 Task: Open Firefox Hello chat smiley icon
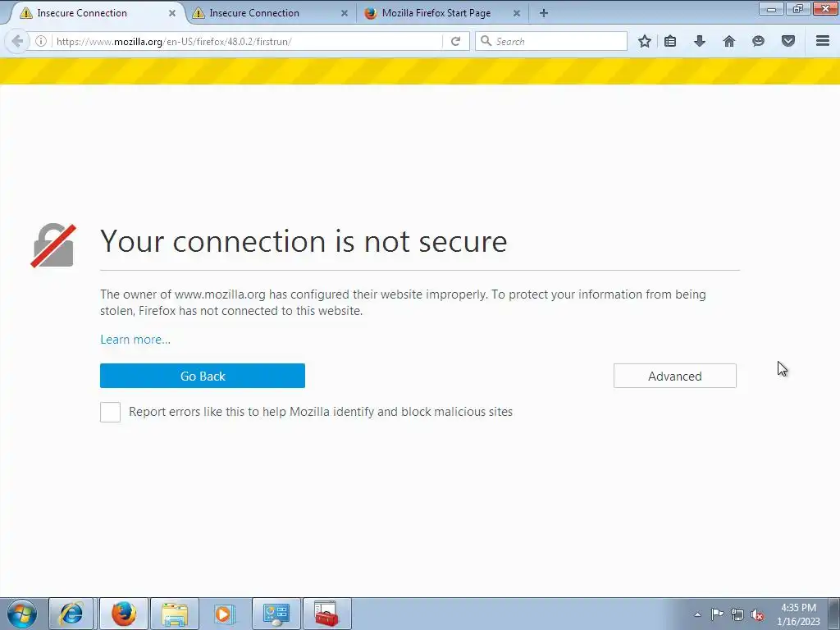[758, 41]
